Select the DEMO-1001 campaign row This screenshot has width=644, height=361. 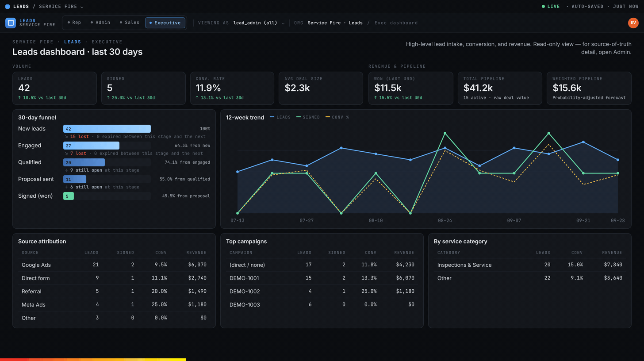coord(322,278)
